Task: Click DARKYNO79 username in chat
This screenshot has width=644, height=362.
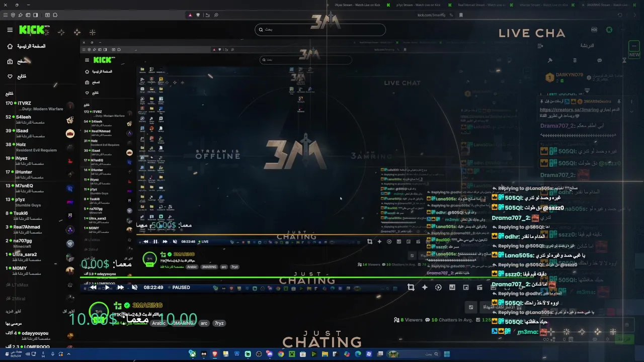Action: coord(569,75)
